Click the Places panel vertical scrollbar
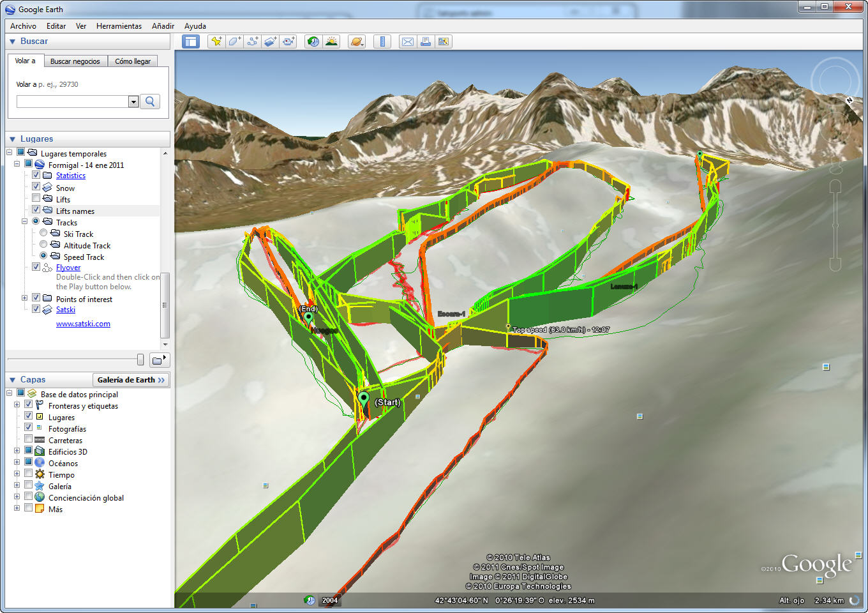Screen dimensions: 868x613 click(165, 305)
